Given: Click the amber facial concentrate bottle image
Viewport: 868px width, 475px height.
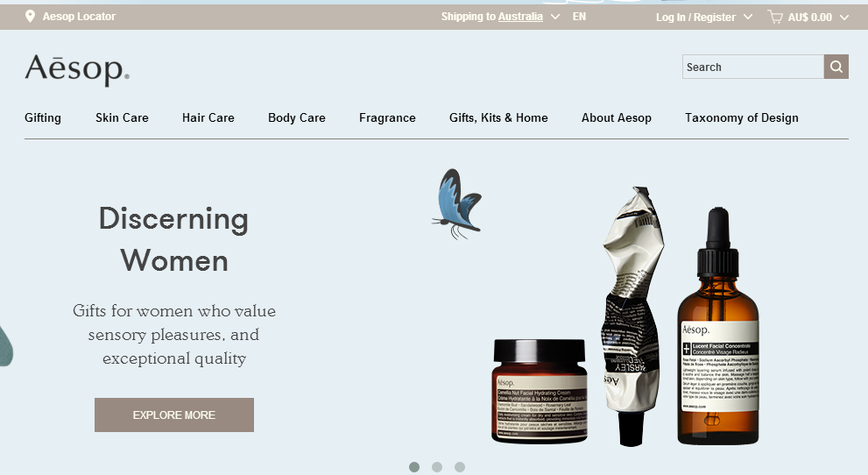Looking at the screenshot, I should pos(718,326).
